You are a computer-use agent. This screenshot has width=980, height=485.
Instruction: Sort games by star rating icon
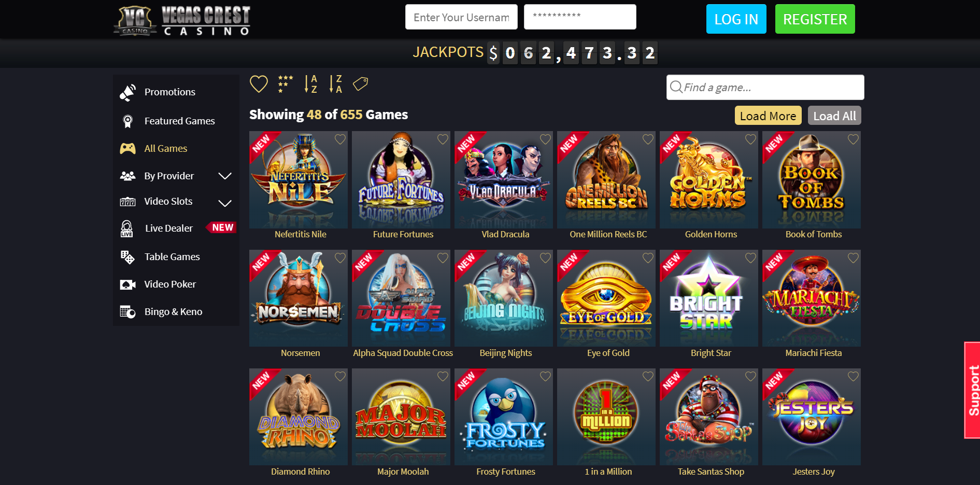[285, 84]
